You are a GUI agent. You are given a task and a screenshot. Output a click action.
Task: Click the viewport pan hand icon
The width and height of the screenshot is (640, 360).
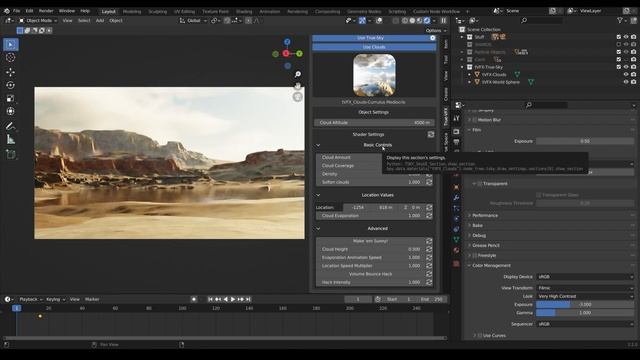point(298,86)
